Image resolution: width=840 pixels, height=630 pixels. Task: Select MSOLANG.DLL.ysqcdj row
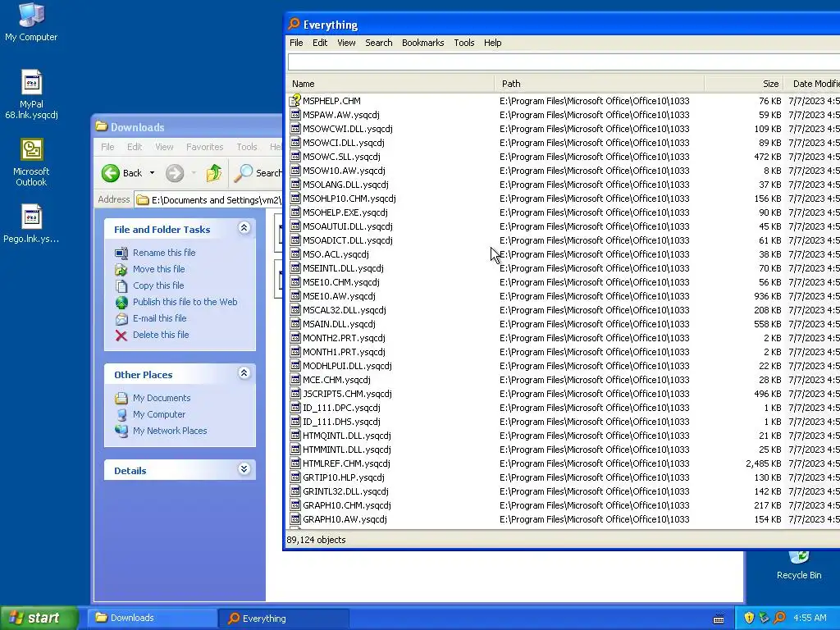coord(564,185)
